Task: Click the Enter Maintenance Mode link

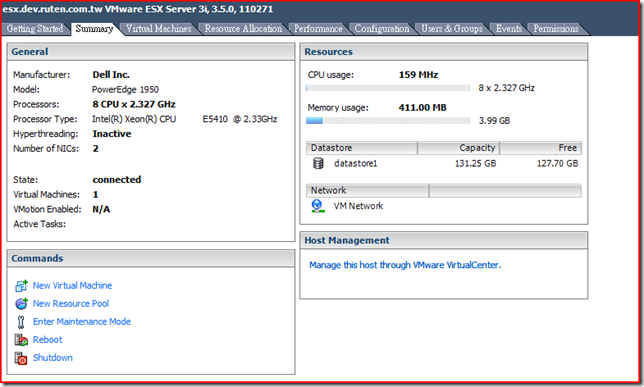Action: point(82,322)
